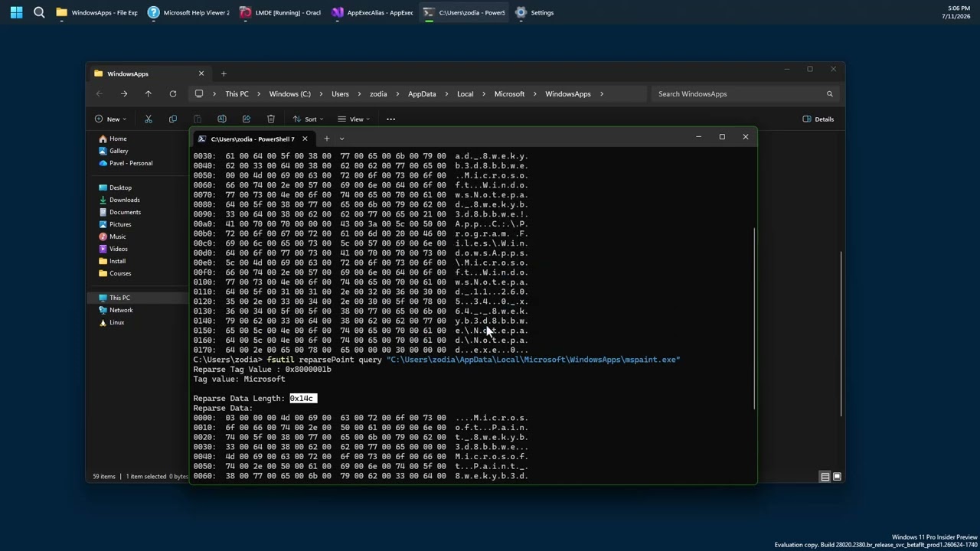
Task: Close the PowerShell 7 tab
Action: [305, 139]
